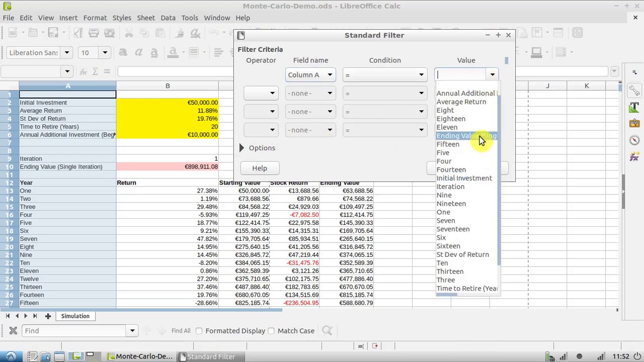Open the Properties wrench sidebar icon
The height and width of the screenshot is (362, 644).
click(634, 91)
